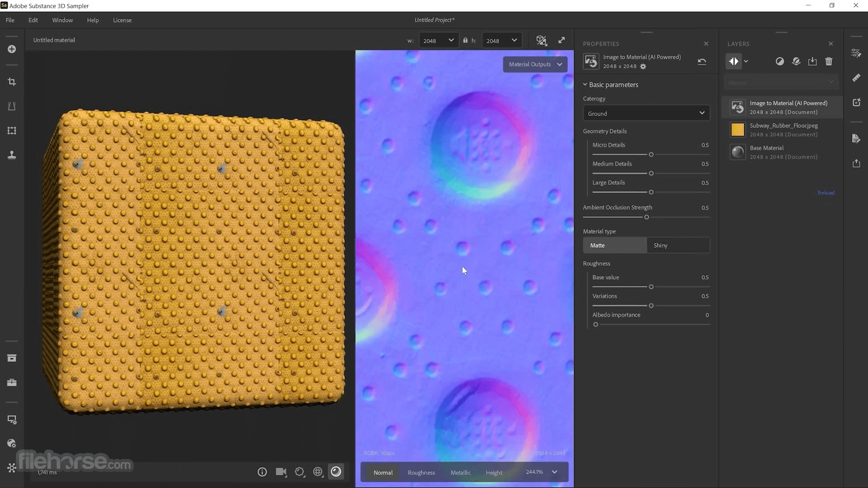Open the Help menu

tap(93, 20)
